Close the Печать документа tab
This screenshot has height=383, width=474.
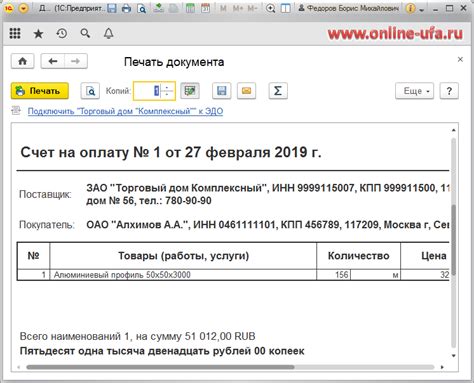[460, 59]
